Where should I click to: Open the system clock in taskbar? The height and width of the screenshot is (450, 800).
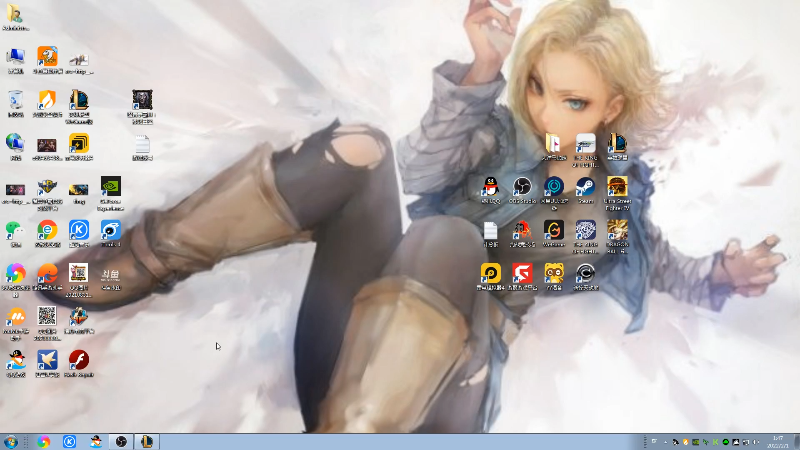[x=778, y=442]
